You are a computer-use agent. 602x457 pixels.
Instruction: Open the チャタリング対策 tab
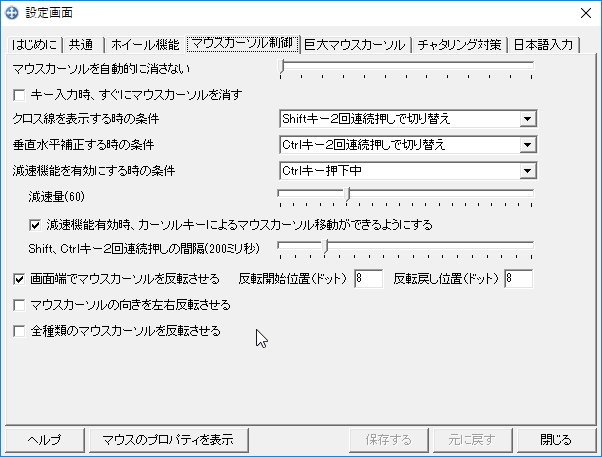tap(460, 45)
